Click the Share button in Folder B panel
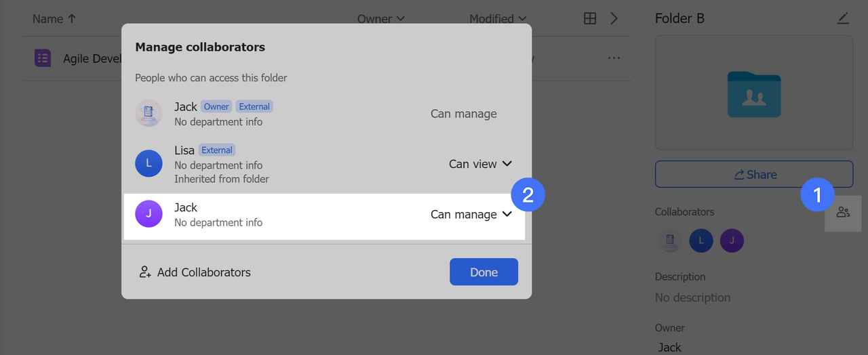The image size is (868, 355). coord(753,174)
